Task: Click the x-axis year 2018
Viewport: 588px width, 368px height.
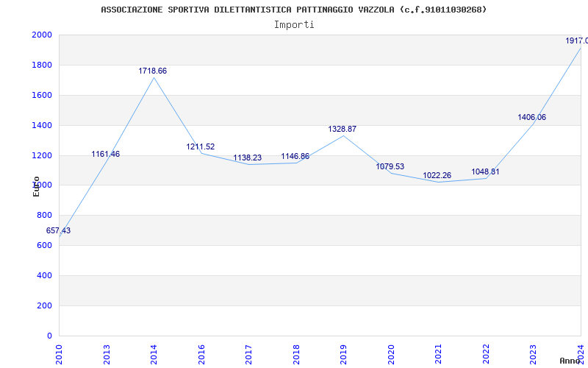Action: 296,355
